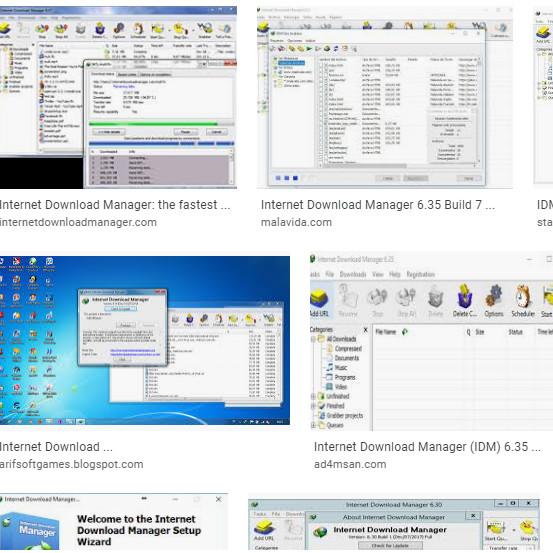The image size is (553, 553).
Task: Click Check for Update button in IDM 6.30 thumbnail
Action: pyautogui.click(x=389, y=546)
